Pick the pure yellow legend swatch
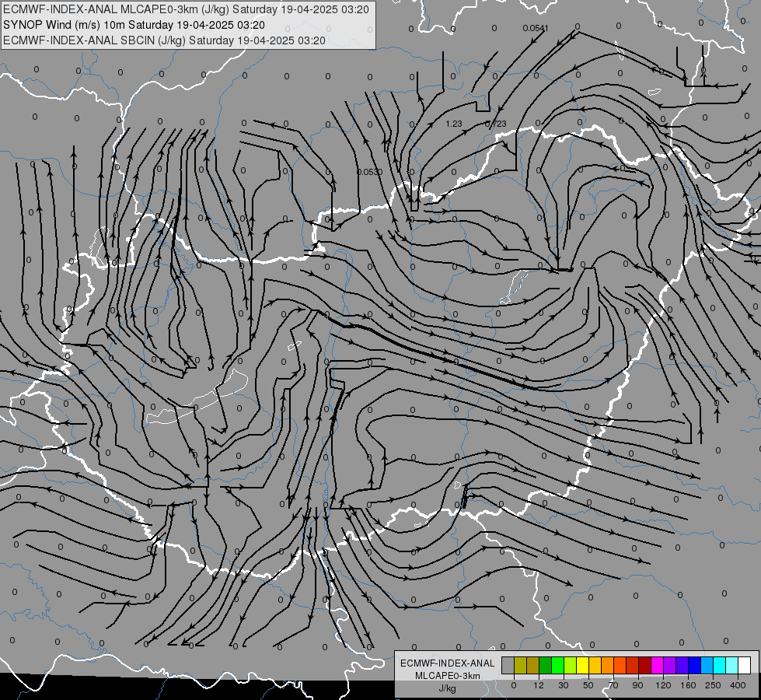The image size is (761, 700). [582, 665]
